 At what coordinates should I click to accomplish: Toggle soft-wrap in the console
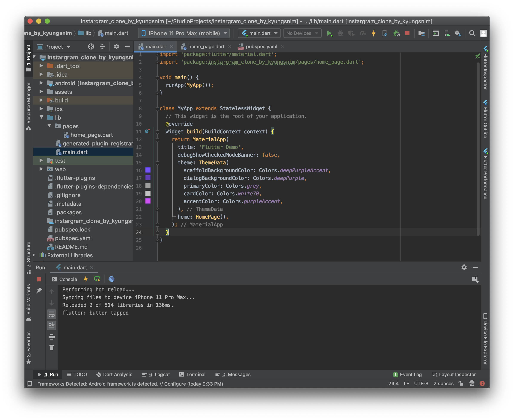pyautogui.click(x=51, y=314)
